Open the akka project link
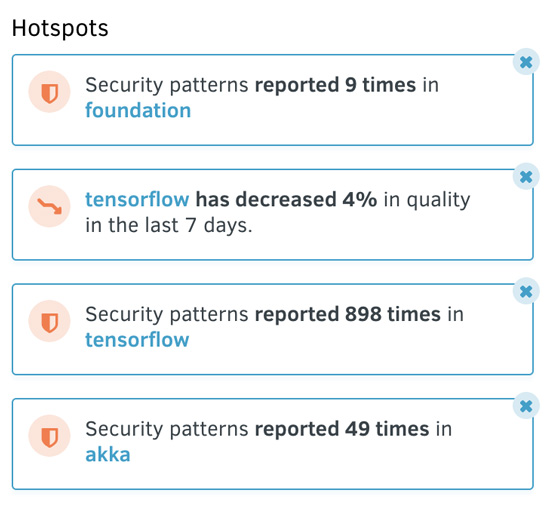550x510 pixels. click(x=108, y=455)
